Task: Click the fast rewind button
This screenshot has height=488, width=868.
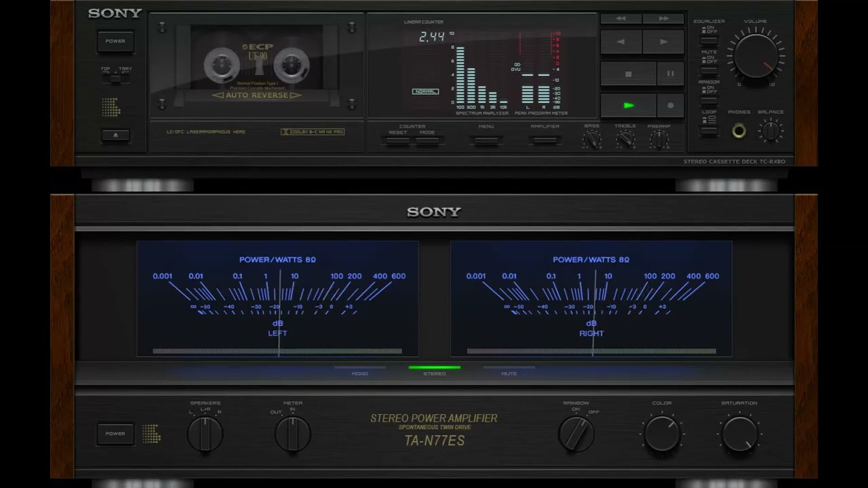Action: (620, 19)
